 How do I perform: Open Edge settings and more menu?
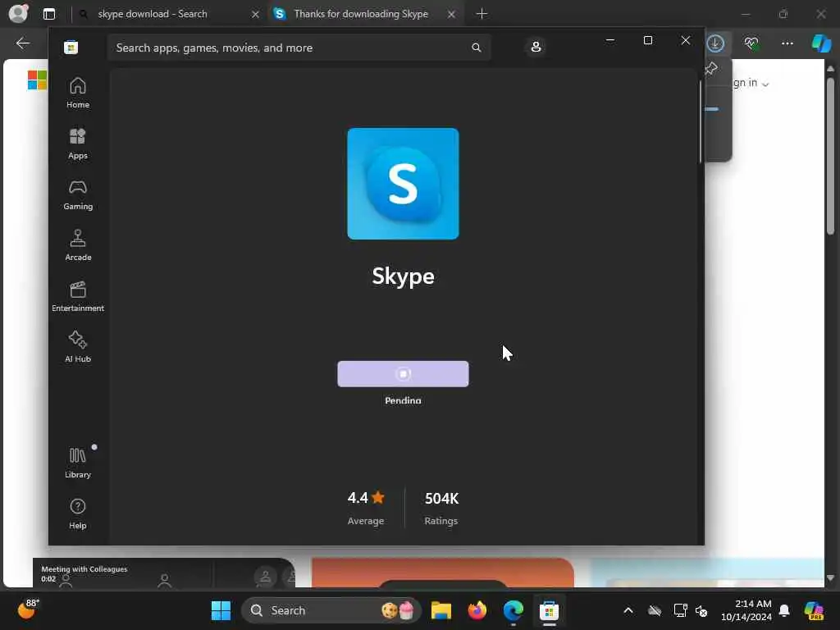(x=787, y=43)
